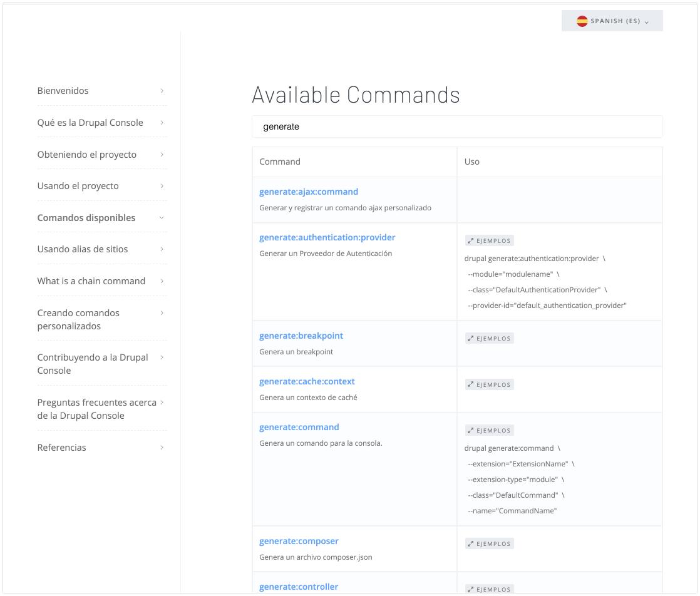Open generate:composer link

point(299,541)
